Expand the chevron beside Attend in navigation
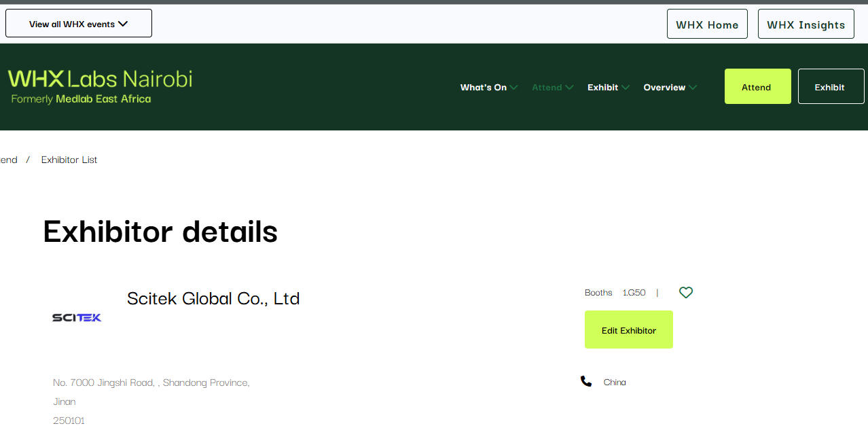 click(x=569, y=88)
